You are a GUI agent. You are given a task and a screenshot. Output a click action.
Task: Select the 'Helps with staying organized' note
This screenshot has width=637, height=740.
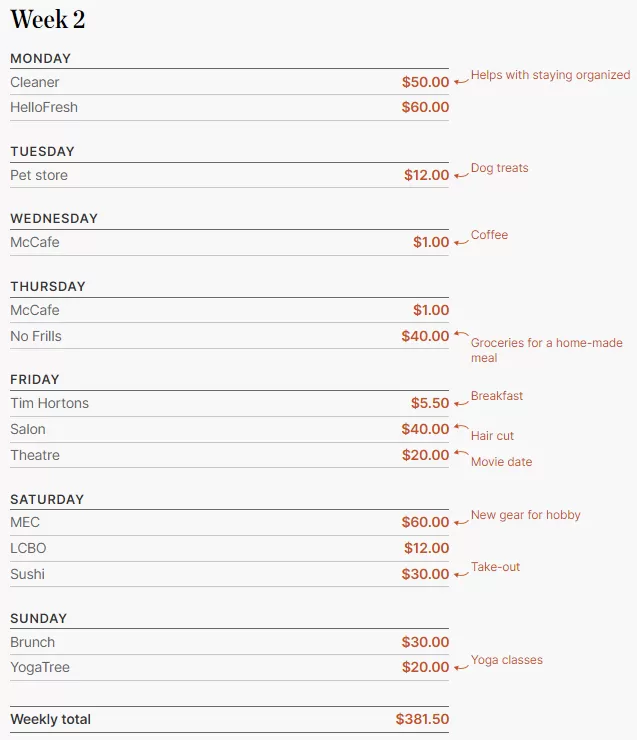tap(550, 75)
